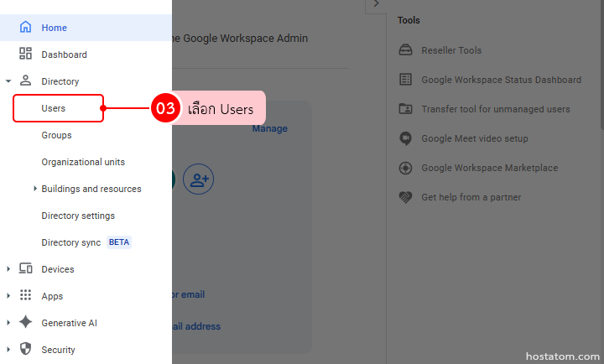Image resolution: width=604 pixels, height=364 pixels.
Task: Click the Home house icon
Action: (x=25, y=27)
